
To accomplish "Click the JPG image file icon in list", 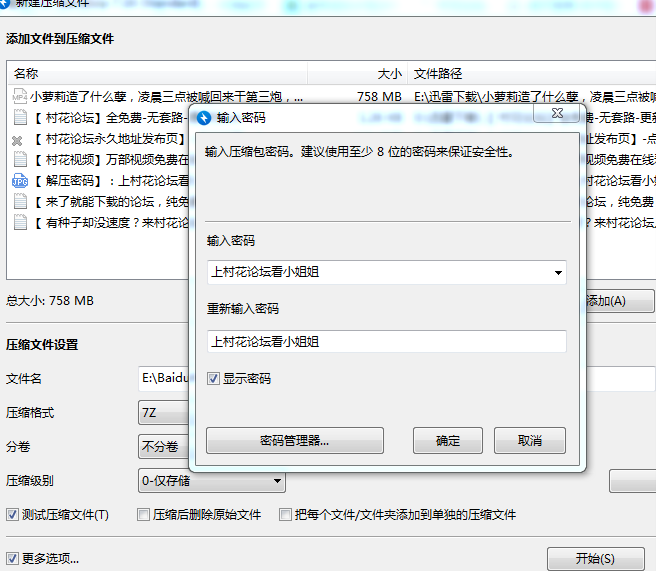I will coord(19,181).
